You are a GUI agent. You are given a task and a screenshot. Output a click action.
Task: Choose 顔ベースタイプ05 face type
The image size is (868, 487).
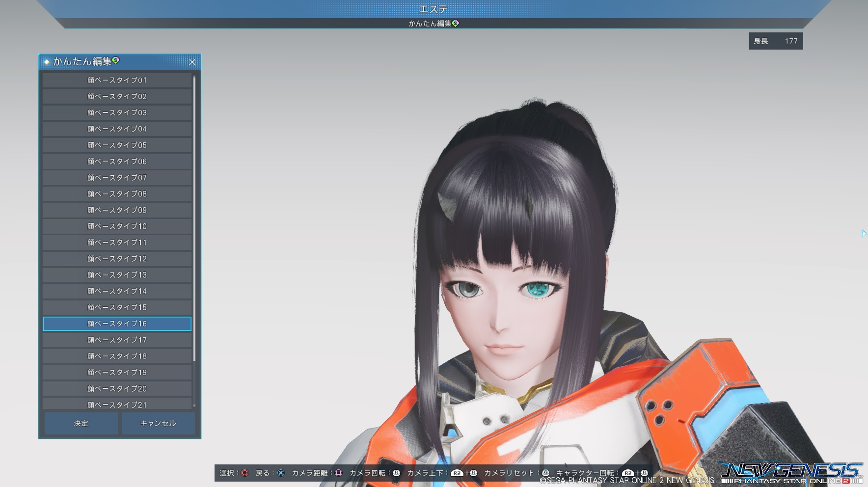[x=117, y=145]
